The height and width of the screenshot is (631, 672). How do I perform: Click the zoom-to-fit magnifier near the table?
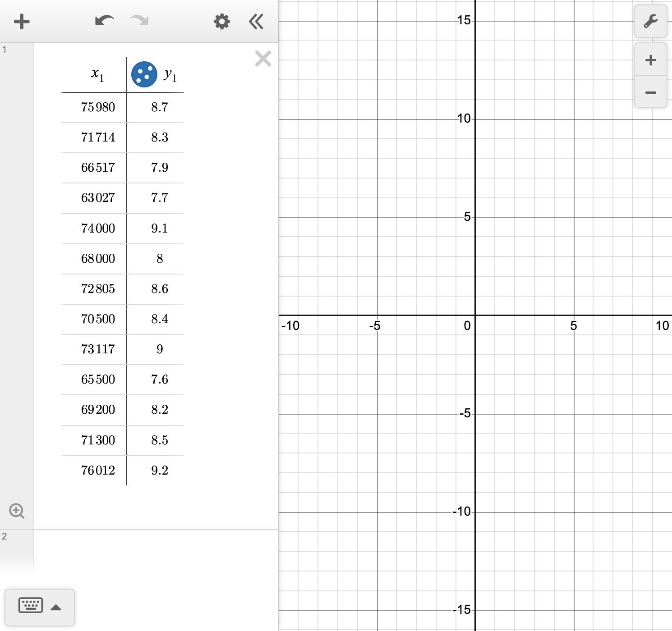point(17,511)
